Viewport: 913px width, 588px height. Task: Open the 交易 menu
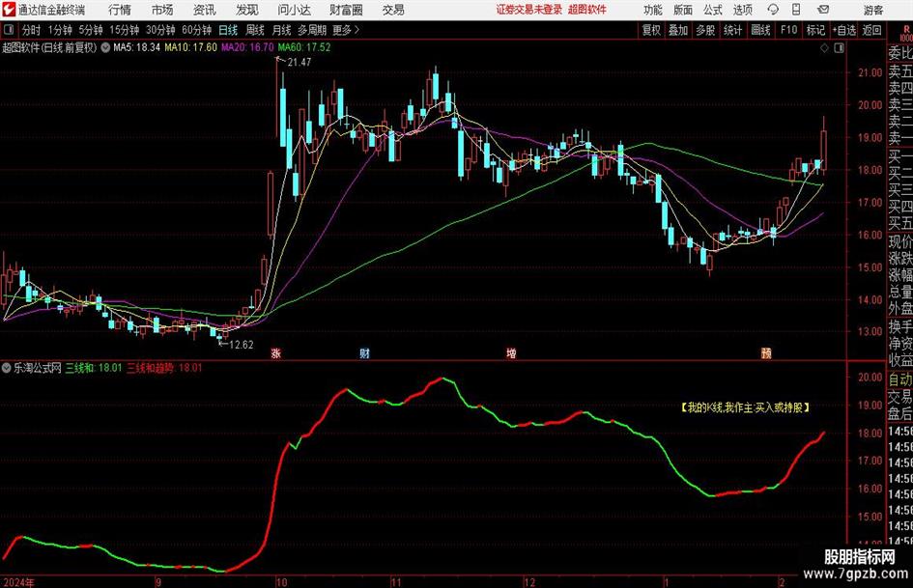(x=393, y=10)
